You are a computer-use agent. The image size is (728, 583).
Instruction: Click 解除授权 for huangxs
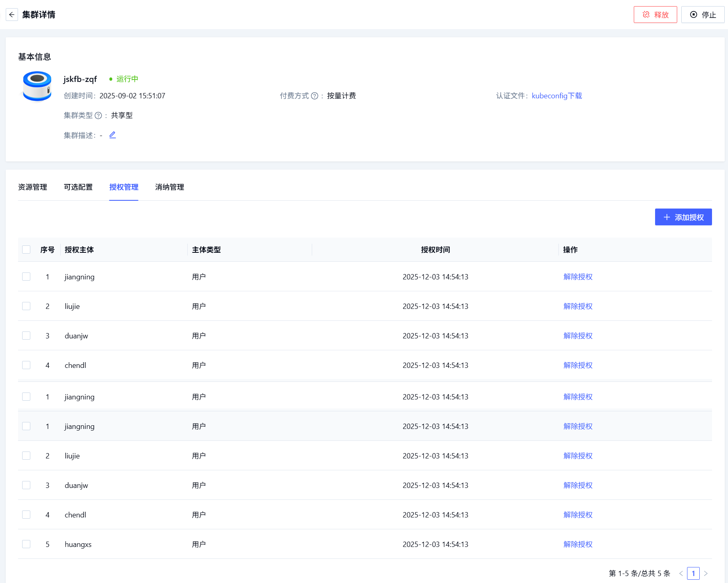pos(578,544)
